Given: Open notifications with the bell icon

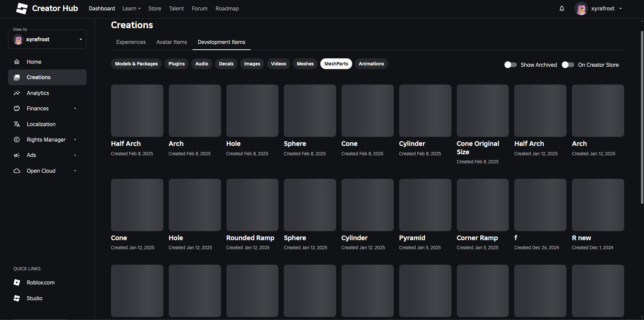Looking at the screenshot, I should click(562, 8).
